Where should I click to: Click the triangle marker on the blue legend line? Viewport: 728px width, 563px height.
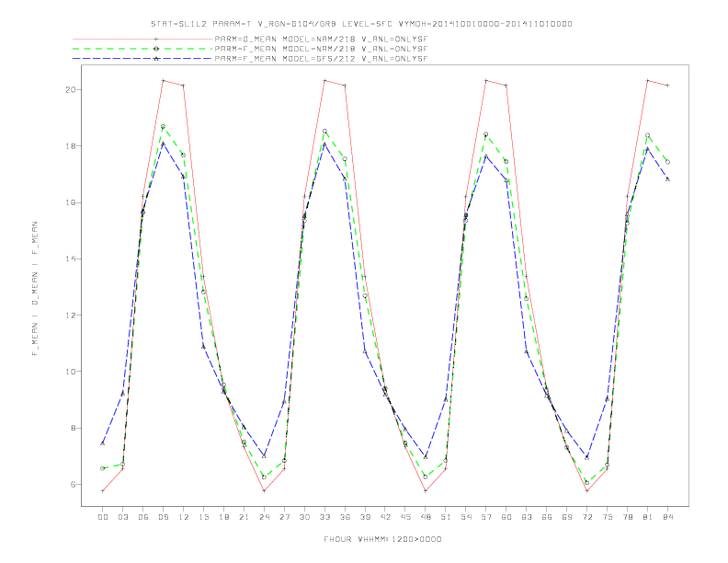[x=156, y=59]
